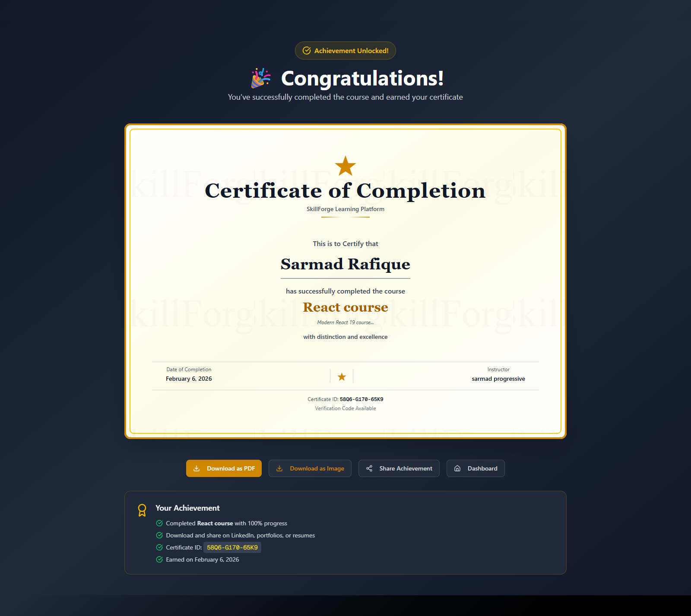Click the check icon beside Completed React course
The height and width of the screenshot is (616, 691).
coord(159,523)
